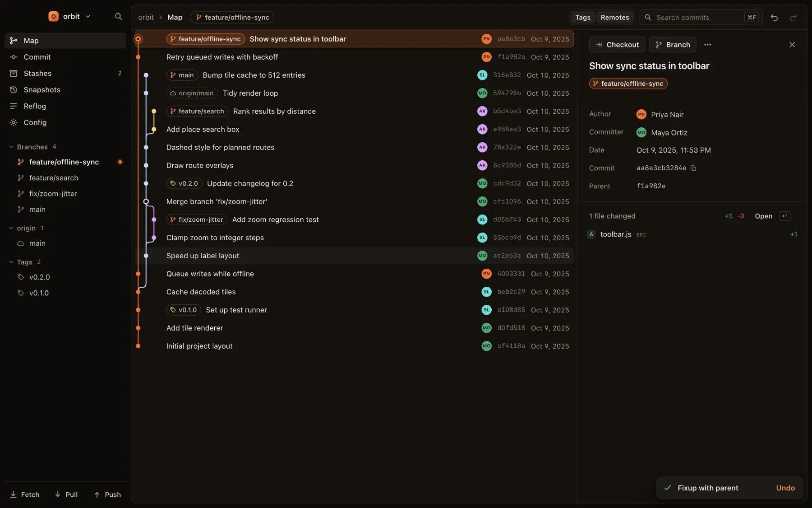Image resolution: width=812 pixels, height=508 pixels.
Task: Toggle the Tags filter
Action: tap(582, 17)
